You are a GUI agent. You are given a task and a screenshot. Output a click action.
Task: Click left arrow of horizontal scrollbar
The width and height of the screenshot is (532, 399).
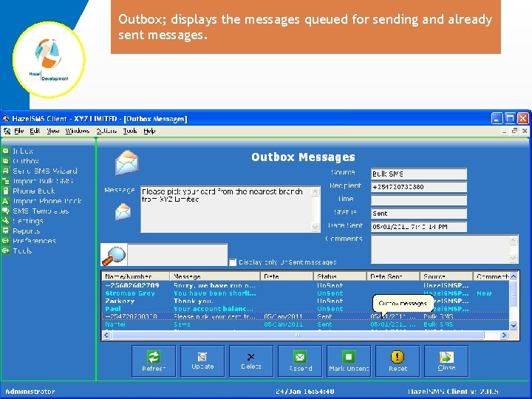coord(106,335)
